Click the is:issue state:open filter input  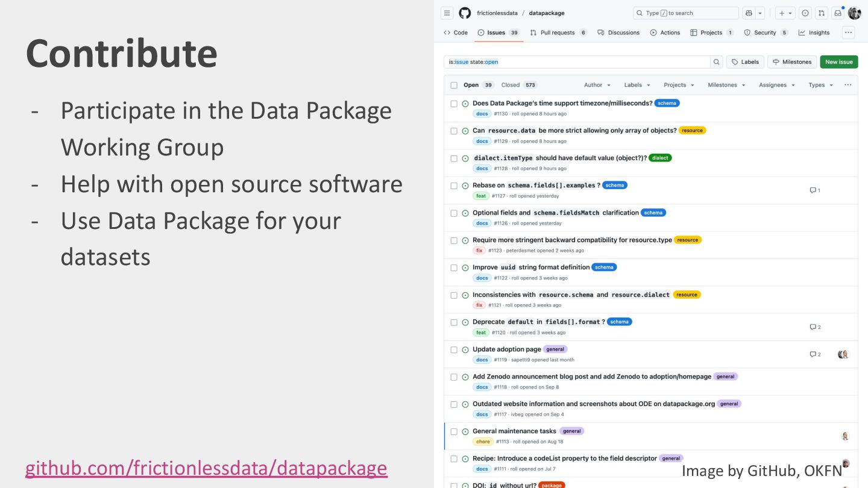pos(577,61)
